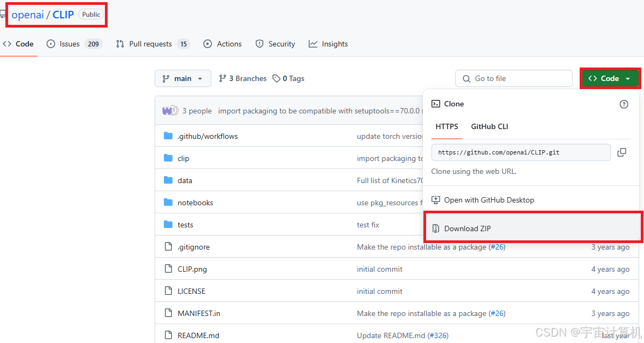
Task: Open the clip folder
Action: (x=183, y=158)
